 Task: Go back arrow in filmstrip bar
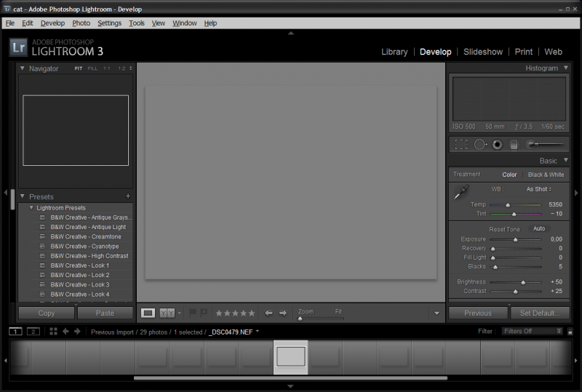point(65,331)
